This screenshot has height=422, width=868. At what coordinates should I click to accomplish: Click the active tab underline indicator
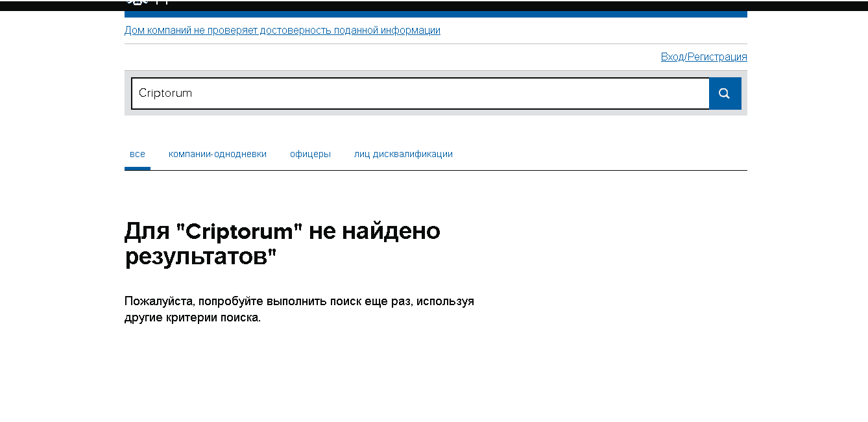click(x=137, y=167)
